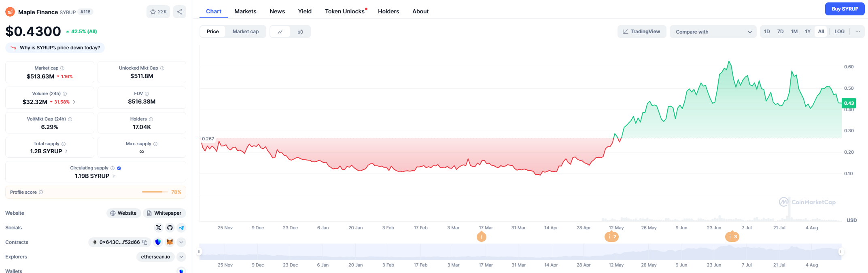Open the Telegram social link
The height and width of the screenshot is (273, 868).
(181, 228)
